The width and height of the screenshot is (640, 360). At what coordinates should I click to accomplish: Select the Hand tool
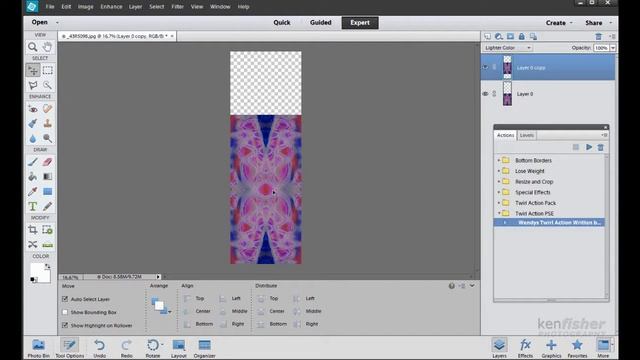click(48, 47)
